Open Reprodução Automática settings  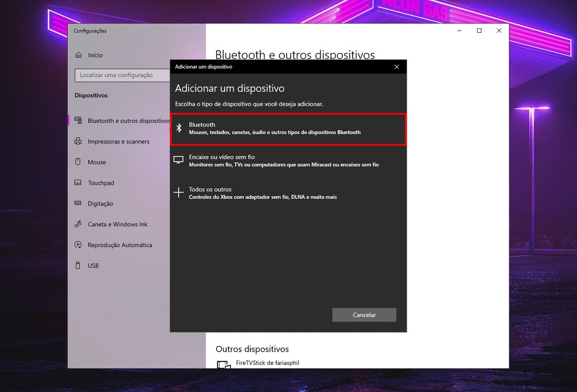point(120,246)
